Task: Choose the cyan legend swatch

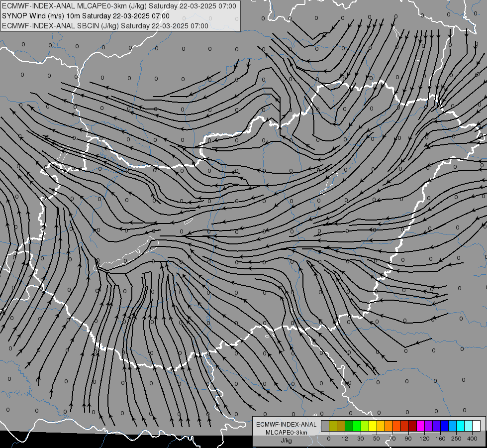Action: [x=460, y=426]
